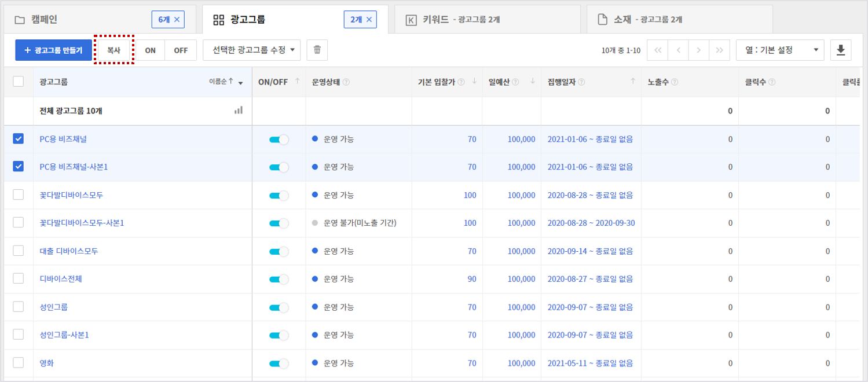
Task: Go to next page arrow
Action: [699, 50]
